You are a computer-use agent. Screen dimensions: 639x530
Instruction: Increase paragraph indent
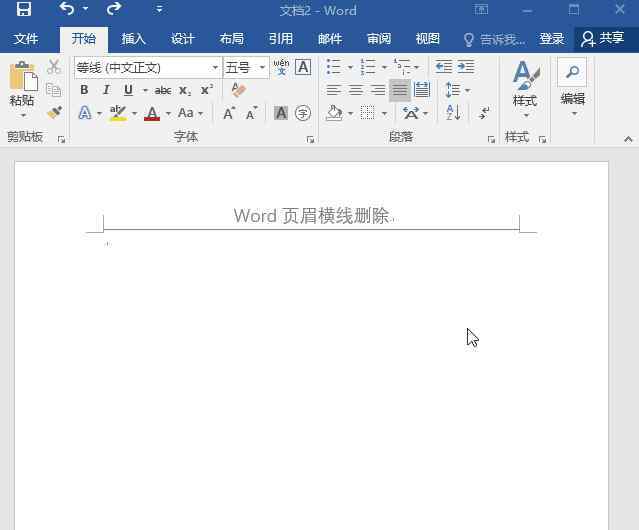click(x=466, y=67)
